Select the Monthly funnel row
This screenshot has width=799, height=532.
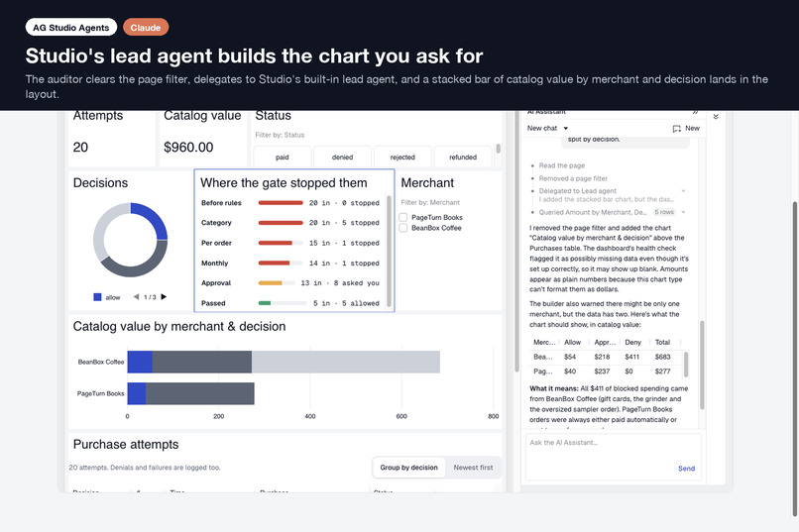pyautogui.click(x=289, y=263)
